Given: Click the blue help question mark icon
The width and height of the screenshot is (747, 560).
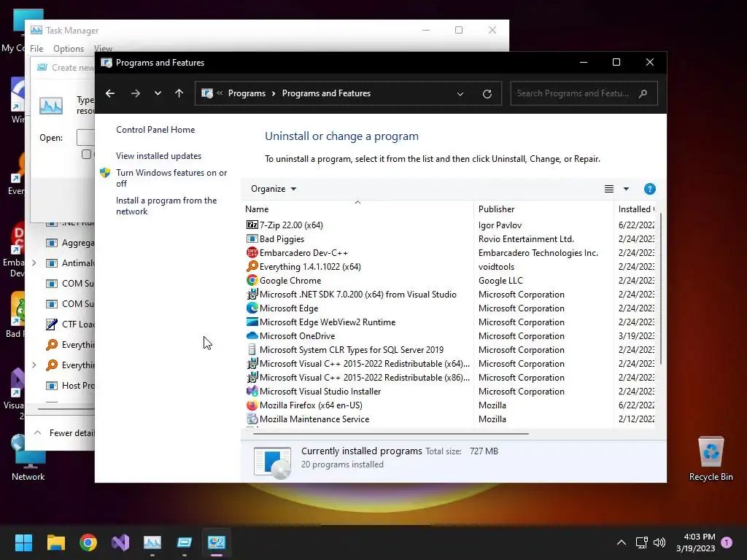Looking at the screenshot, I should pos(649,189).
